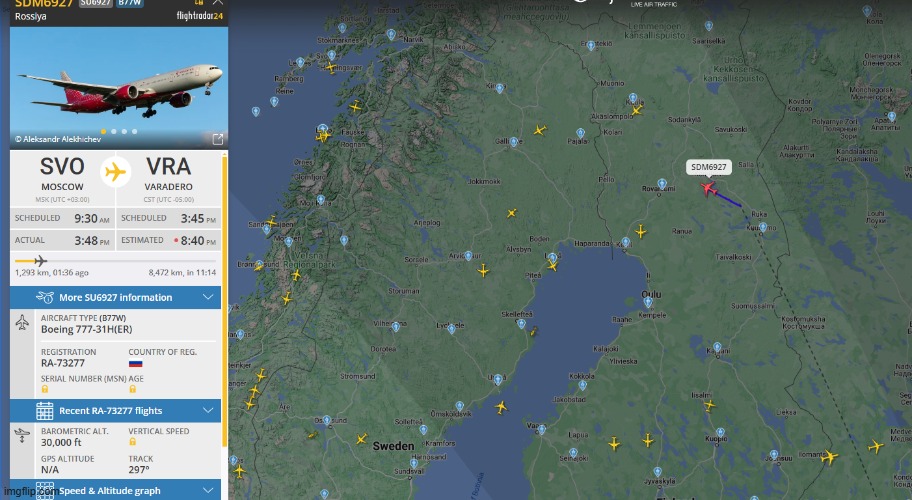Click the SU6927 flight number badge
This screenshot has width=912, height=500.
(x=95, y=4)
